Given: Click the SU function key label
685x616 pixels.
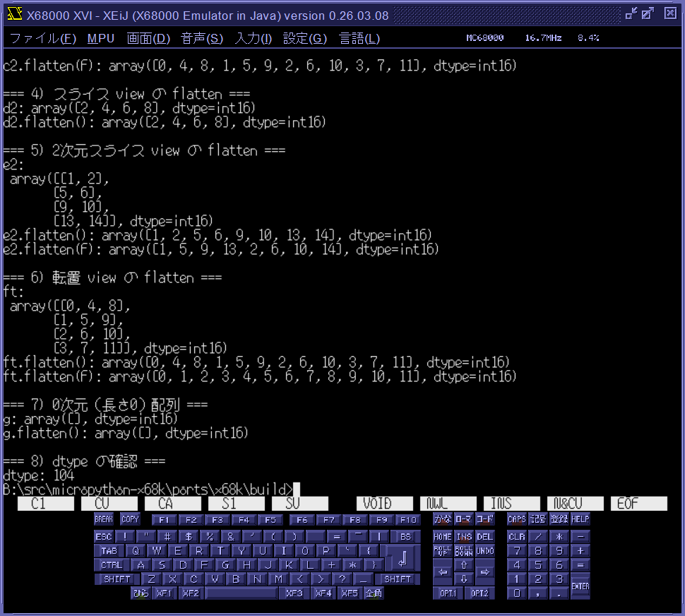Looking at the screenshot, I should 300,503.
